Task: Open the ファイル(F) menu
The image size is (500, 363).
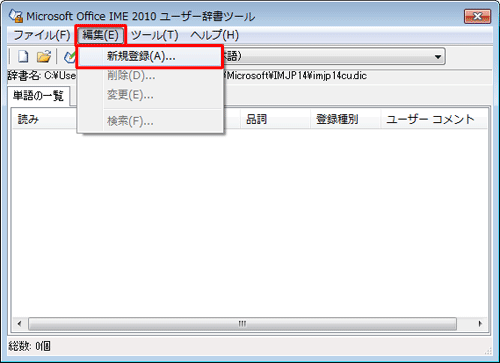Action: (42, 35)
